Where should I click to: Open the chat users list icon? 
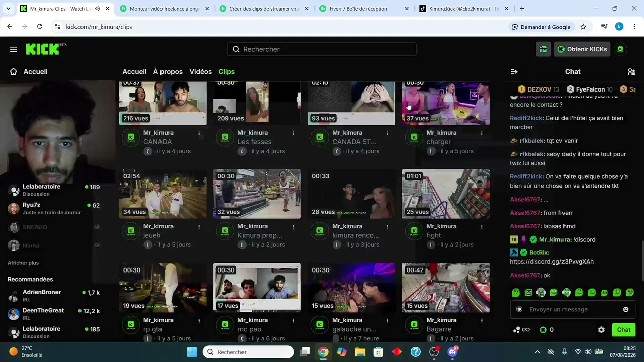(631, 72)
